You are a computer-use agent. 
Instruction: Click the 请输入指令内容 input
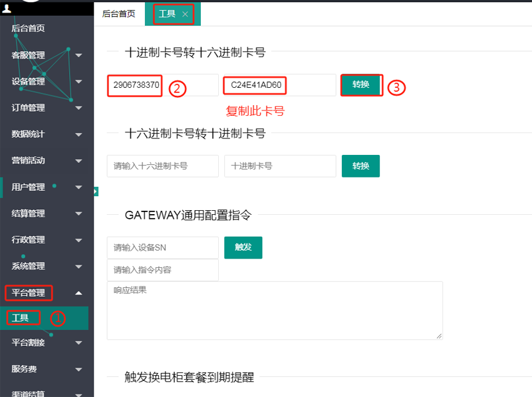[163, 270]
